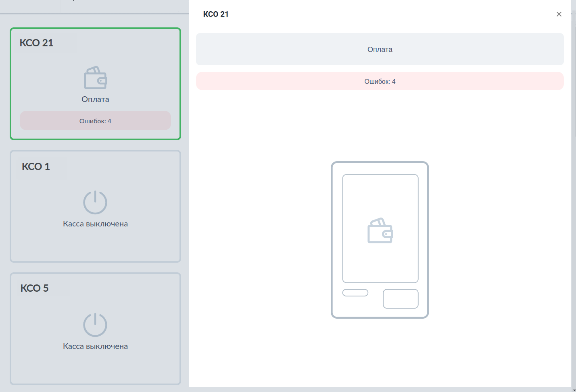Click the rectangular payment slot on kiosk

(401, 299)
